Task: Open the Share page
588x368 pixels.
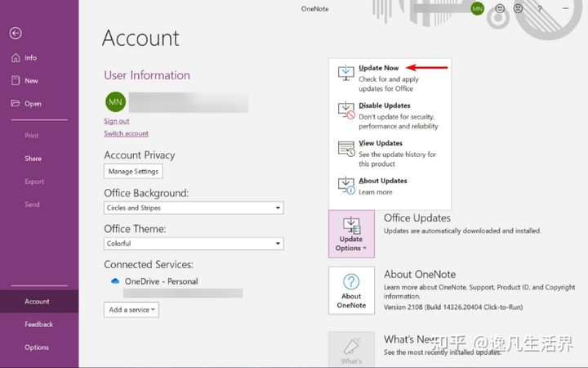Action: [33, 159]
